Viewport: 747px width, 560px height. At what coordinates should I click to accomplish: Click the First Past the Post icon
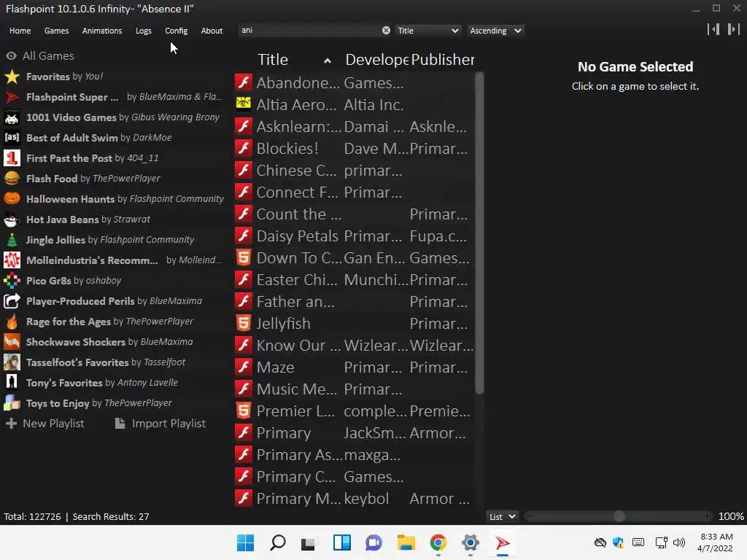pyautogui.click(x=12, y=158)
